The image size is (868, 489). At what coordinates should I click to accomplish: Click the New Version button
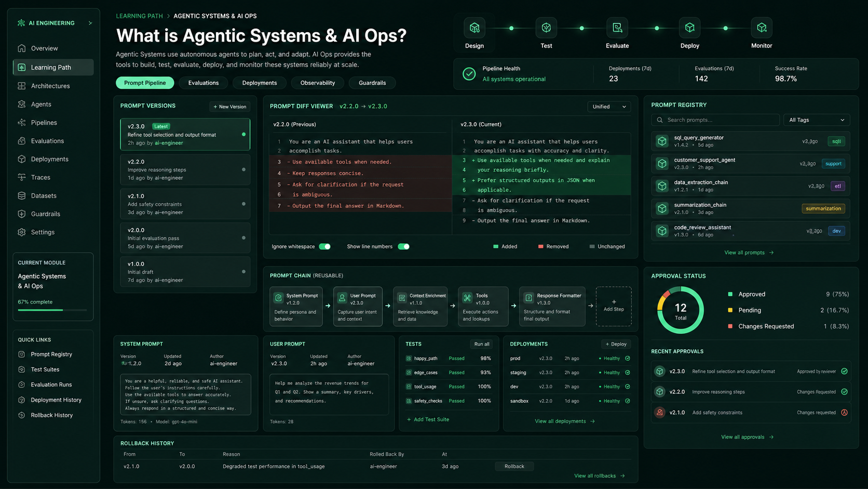(230, 107)
